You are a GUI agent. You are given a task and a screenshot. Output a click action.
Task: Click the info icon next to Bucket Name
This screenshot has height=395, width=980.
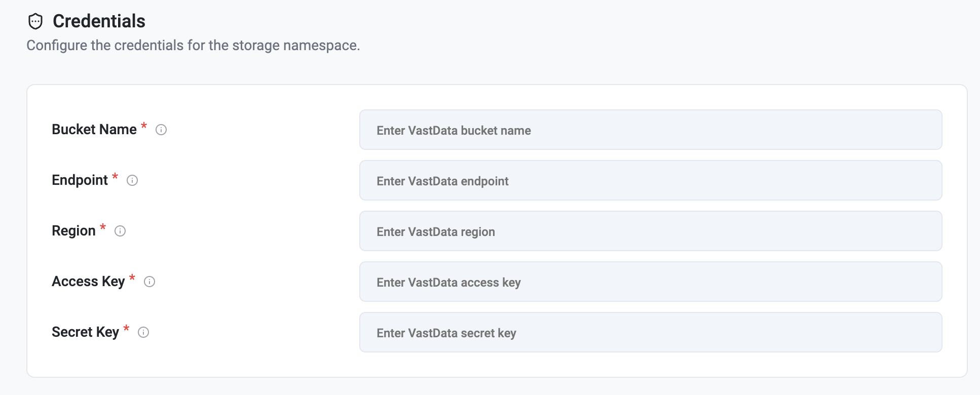(161, 130)
